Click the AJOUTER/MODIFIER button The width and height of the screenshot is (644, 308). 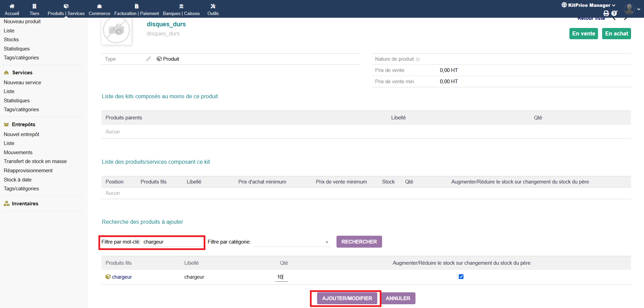pos(347,298)
